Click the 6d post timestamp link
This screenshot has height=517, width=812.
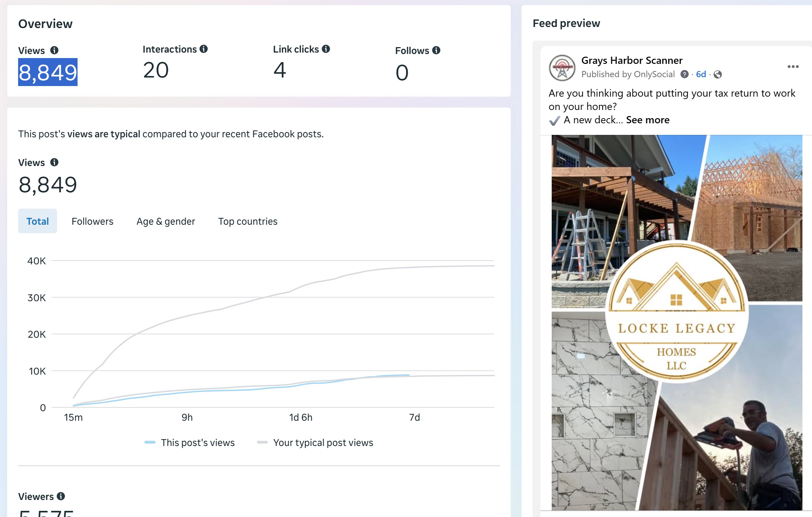pos(701,74)
